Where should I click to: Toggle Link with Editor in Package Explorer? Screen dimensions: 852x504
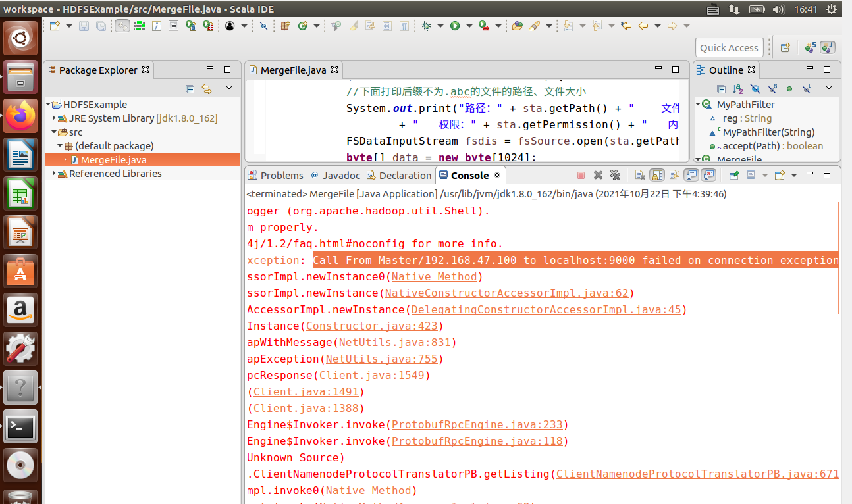pos(207,89)
